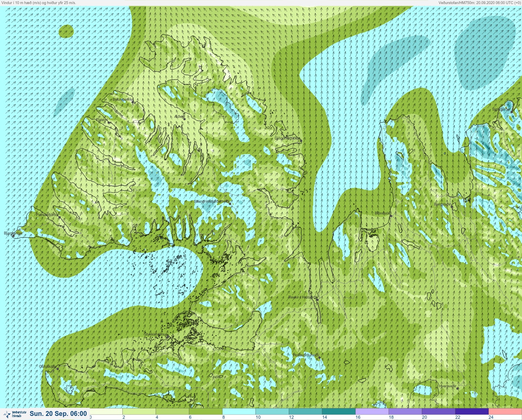Click the 'Sun. 20 Sep. 06:00' date label
The image size is (522, 420).
point(58,414)
